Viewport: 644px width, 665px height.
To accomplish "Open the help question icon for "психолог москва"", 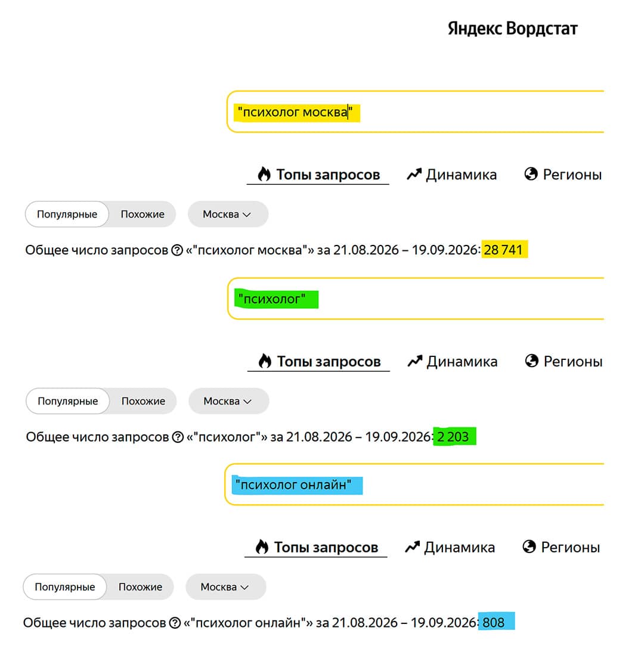I will point(177,250).
